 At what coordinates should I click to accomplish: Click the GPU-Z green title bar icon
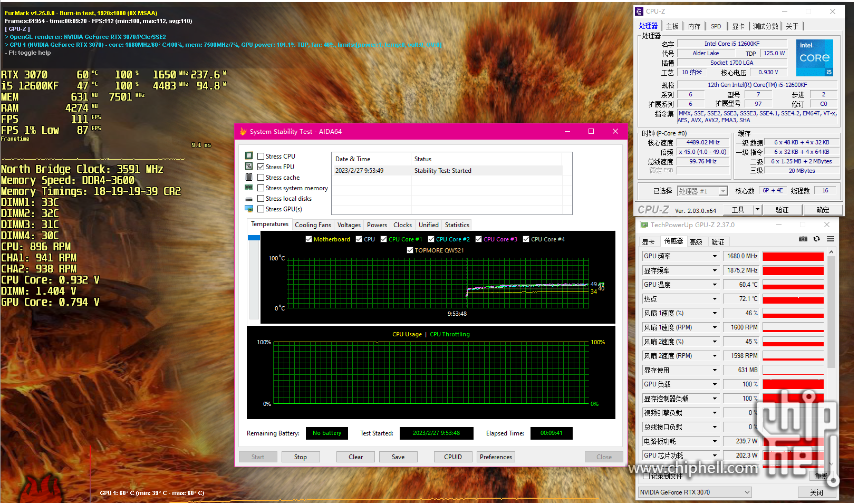tap(644, 224)
